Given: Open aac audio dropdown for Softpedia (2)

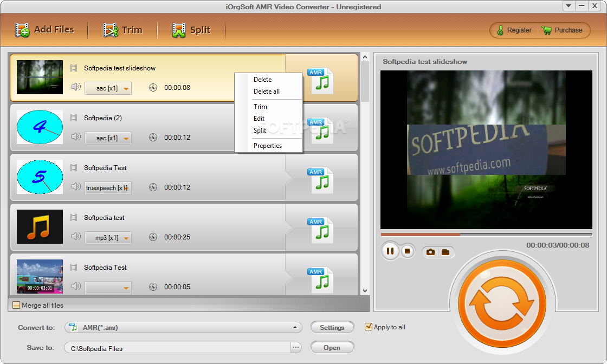Looking at the screenshot, I should 108,138.
